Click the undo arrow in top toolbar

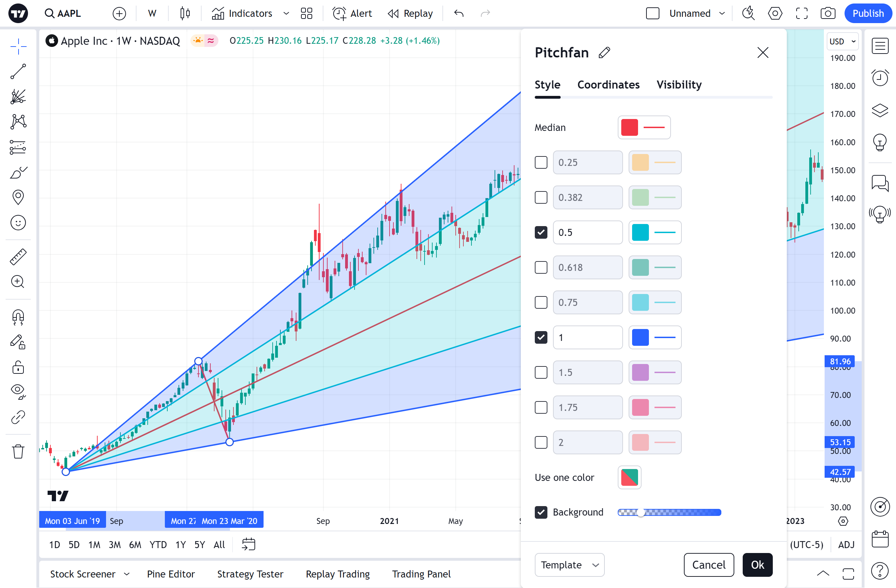click(x=458, y=14)
